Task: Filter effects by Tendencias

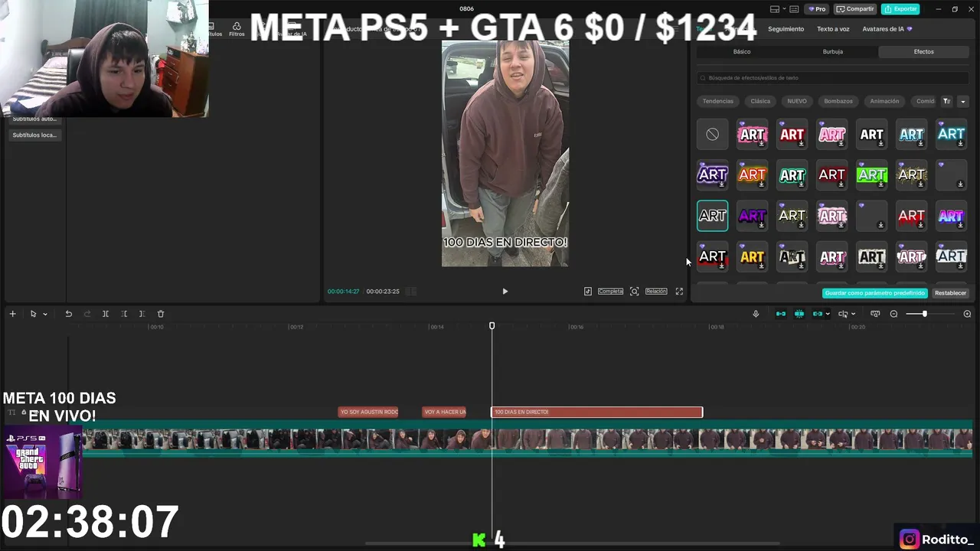Action: point(718,101)
